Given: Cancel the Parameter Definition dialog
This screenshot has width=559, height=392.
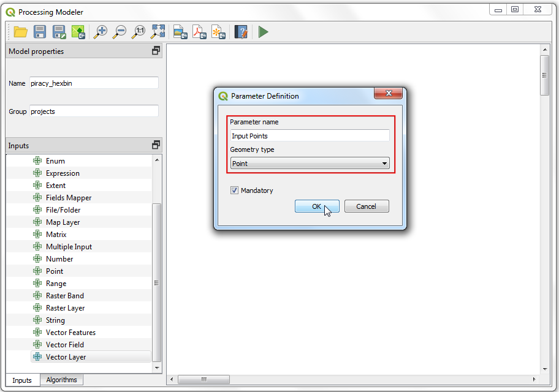Looking at the screenshot, I should 366,206.
